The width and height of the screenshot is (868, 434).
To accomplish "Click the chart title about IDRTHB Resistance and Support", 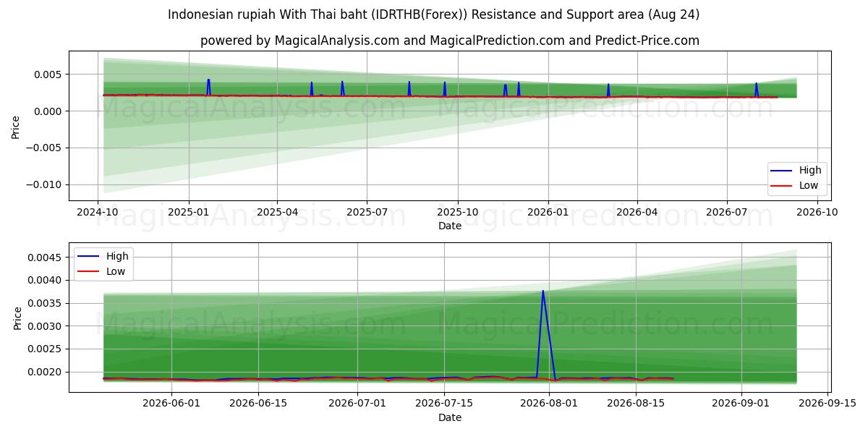I will (433, 14).
